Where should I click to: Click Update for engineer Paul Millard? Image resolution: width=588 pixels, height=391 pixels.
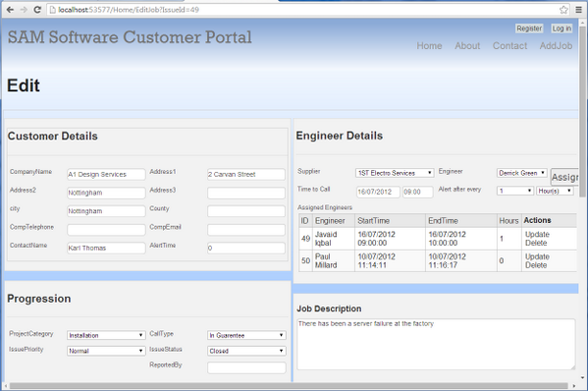pos(537,256)
